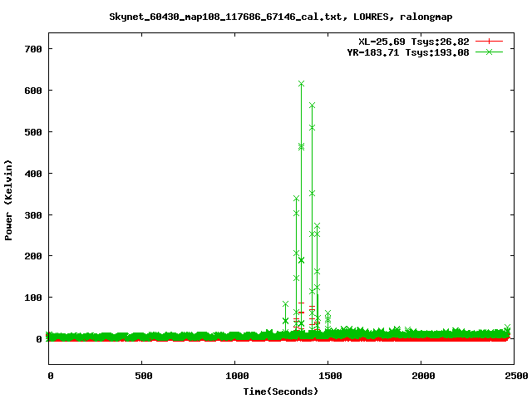This screenshot has width=532, height=399.
Task: Click the 2000 x-axis tick label
Action: [423, 376]
